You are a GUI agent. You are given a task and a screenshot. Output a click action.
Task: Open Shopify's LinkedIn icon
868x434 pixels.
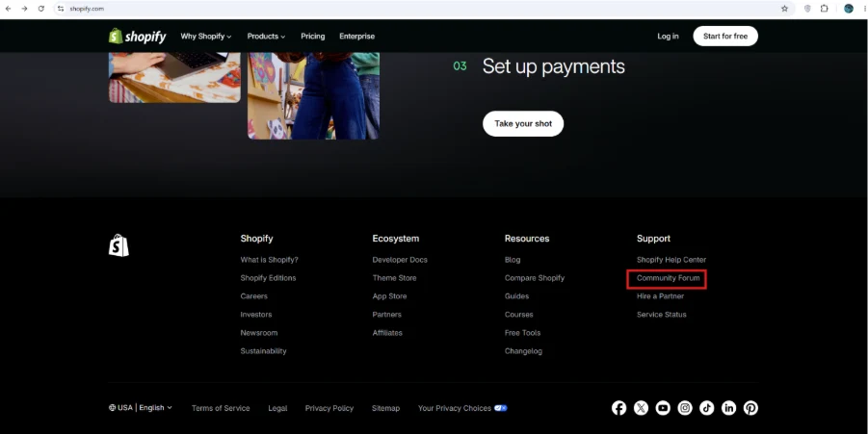tap(728, 408)
